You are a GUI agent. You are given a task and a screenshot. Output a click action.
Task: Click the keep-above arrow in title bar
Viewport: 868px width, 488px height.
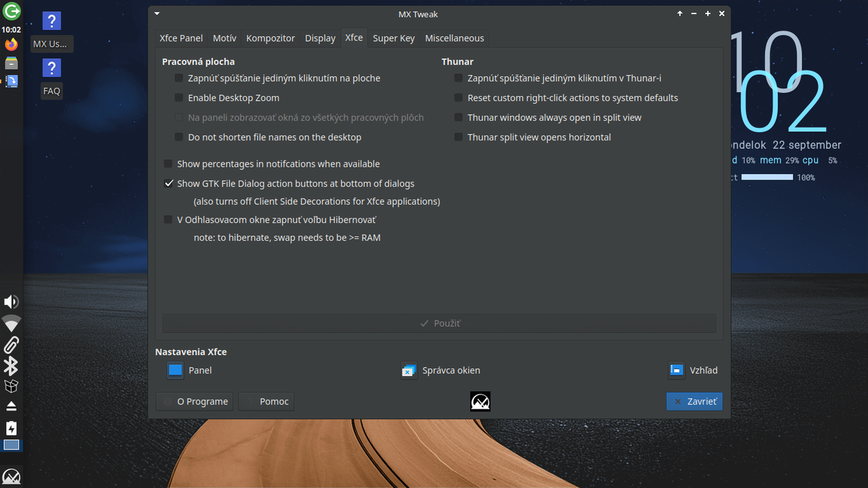point(679,14)
